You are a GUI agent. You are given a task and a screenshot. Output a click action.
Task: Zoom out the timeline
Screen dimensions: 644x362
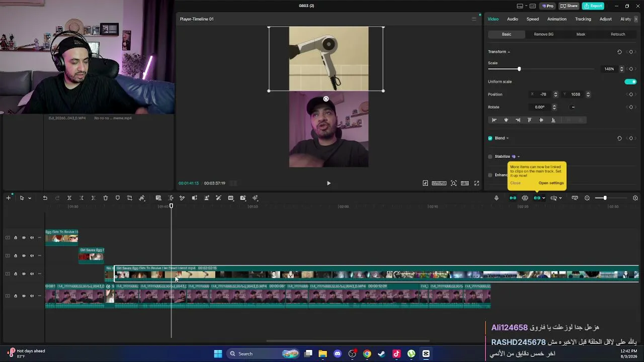(587, 198)
